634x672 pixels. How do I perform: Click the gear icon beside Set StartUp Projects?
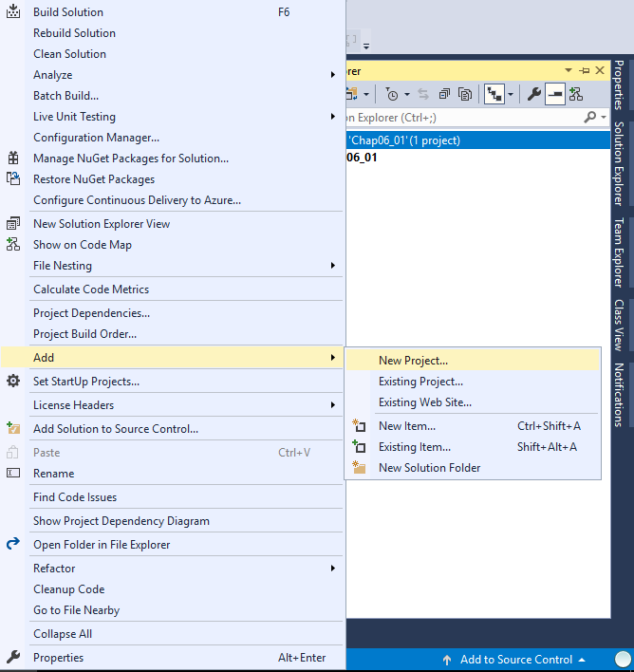tap(13, 382)
